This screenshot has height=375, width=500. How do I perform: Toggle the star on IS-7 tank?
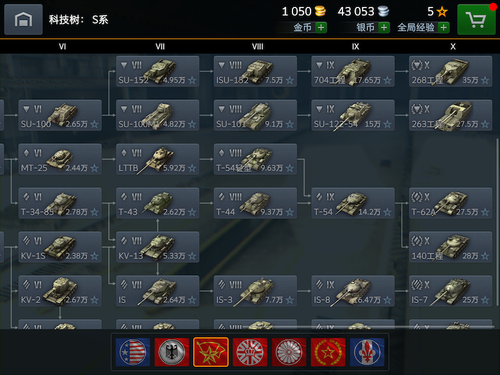point(485,300)
